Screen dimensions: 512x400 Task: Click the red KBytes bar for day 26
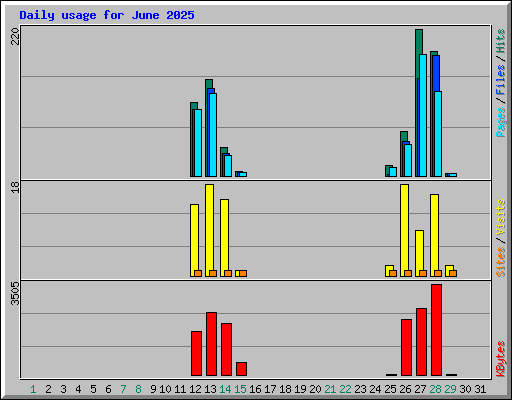click(406, 348)
